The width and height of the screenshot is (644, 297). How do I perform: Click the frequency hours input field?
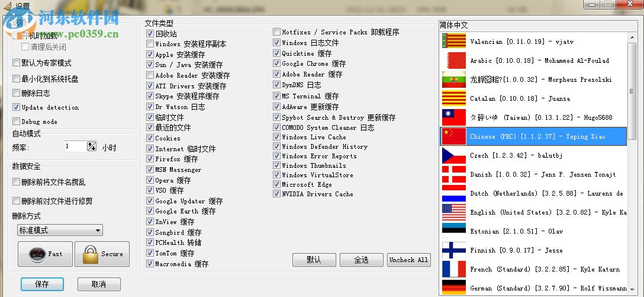pyautogui.click(x=75, y=146)
